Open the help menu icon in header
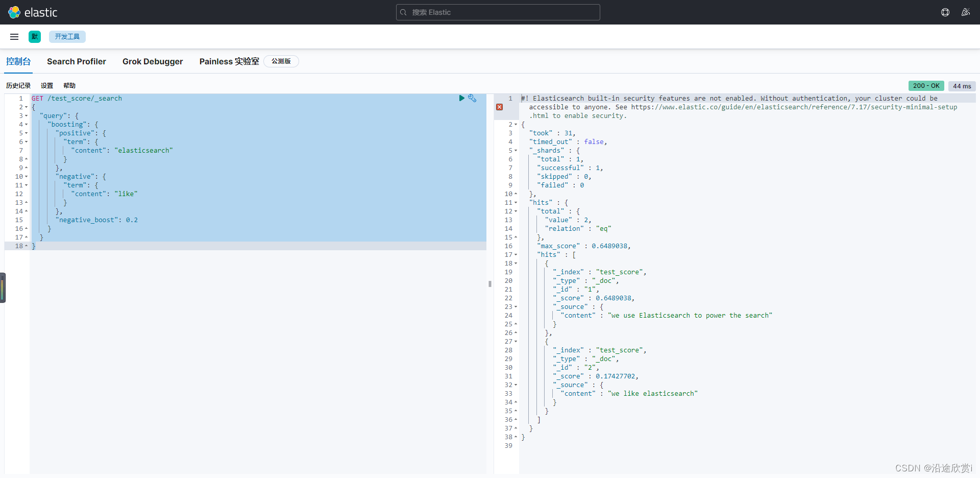The image size is (980, 478). (945, 12)
